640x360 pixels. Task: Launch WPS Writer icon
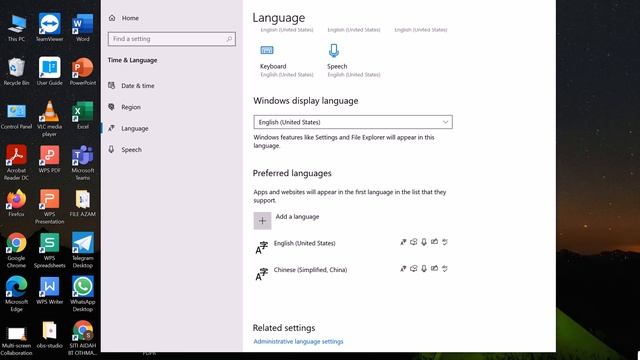pyautogui.click(x=49, y=291)
